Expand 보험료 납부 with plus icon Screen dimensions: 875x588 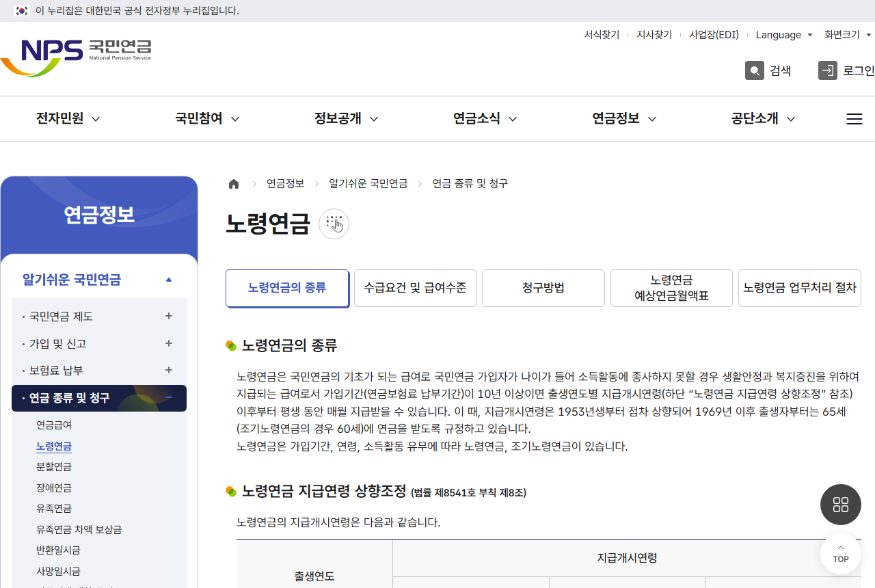[x=169, y=370]
